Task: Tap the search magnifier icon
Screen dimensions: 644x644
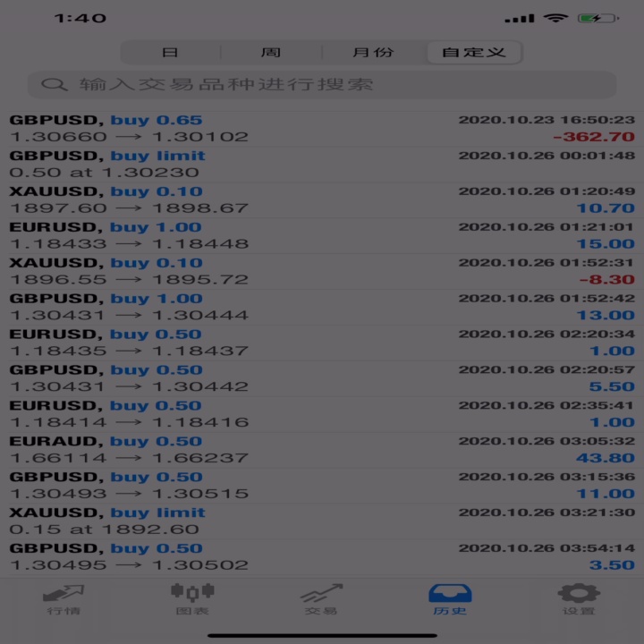Action: [x=55, y=85]
